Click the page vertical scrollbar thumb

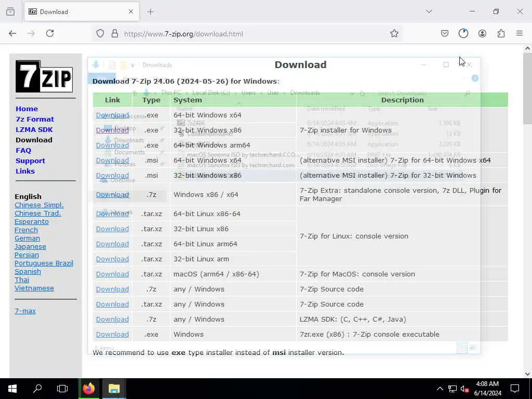(528, 88)
